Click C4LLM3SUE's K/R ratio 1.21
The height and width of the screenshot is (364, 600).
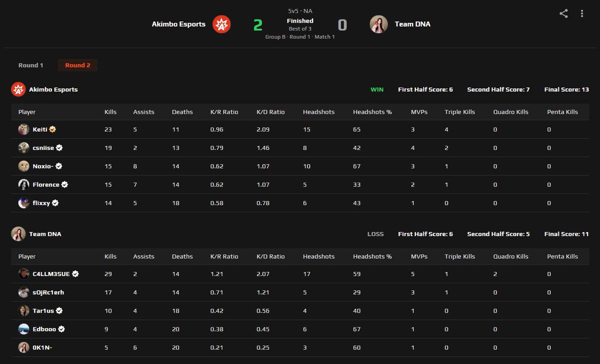(216, 274)
